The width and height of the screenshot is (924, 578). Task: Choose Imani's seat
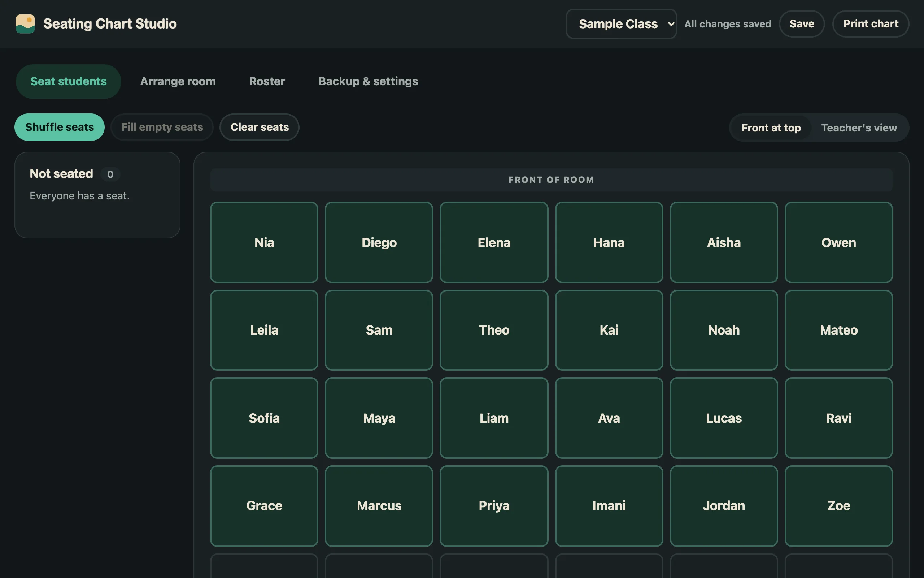coord(609,506)
